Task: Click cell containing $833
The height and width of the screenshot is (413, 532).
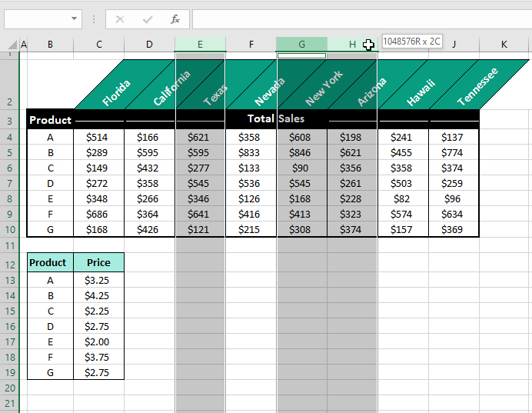Action: point(251,153)
